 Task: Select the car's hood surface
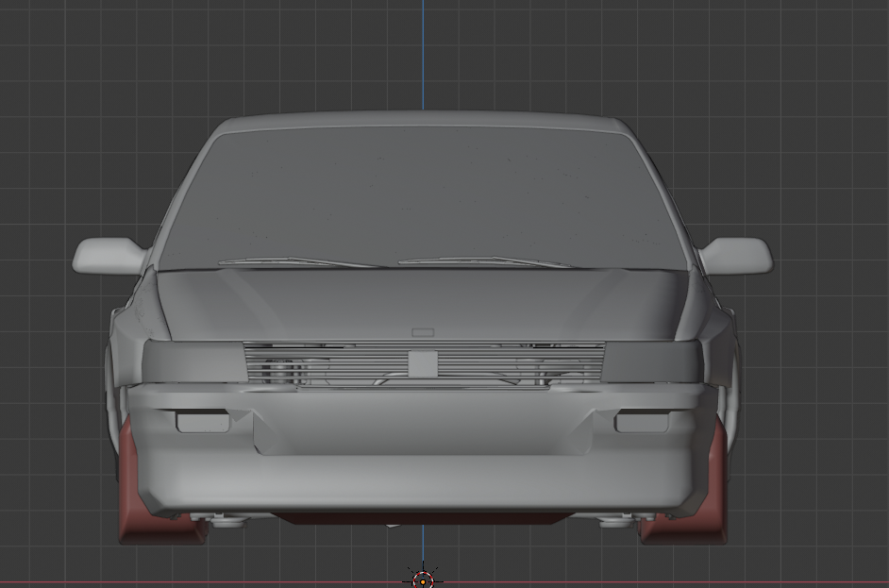(x=423, y=305)
